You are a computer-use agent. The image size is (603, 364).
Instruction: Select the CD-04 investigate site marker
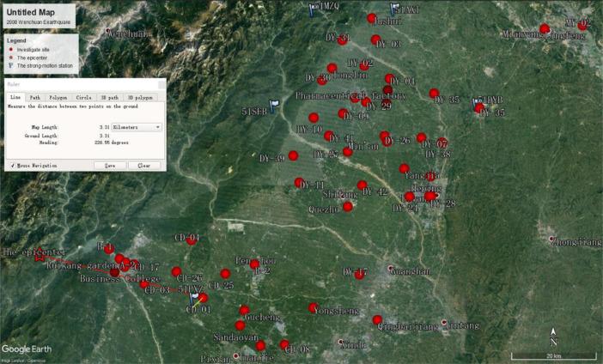pos(191,240)
